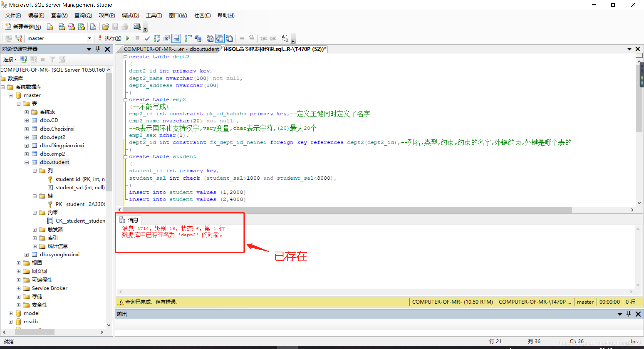This screenshot has height=349, width=644.
Task: Collapse the create table emp2 code block
Action: coord(125,100)
